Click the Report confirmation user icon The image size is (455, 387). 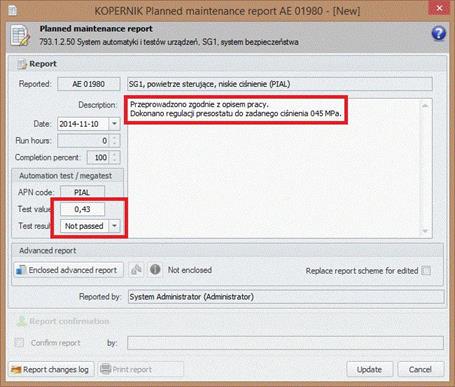(22, 321)
